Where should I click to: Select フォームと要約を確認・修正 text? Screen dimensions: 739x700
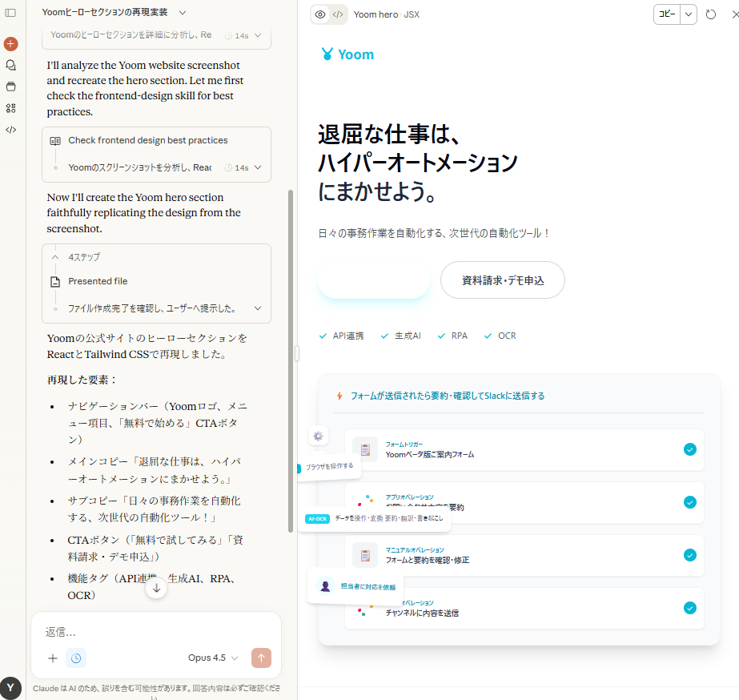tap(428, 560)
